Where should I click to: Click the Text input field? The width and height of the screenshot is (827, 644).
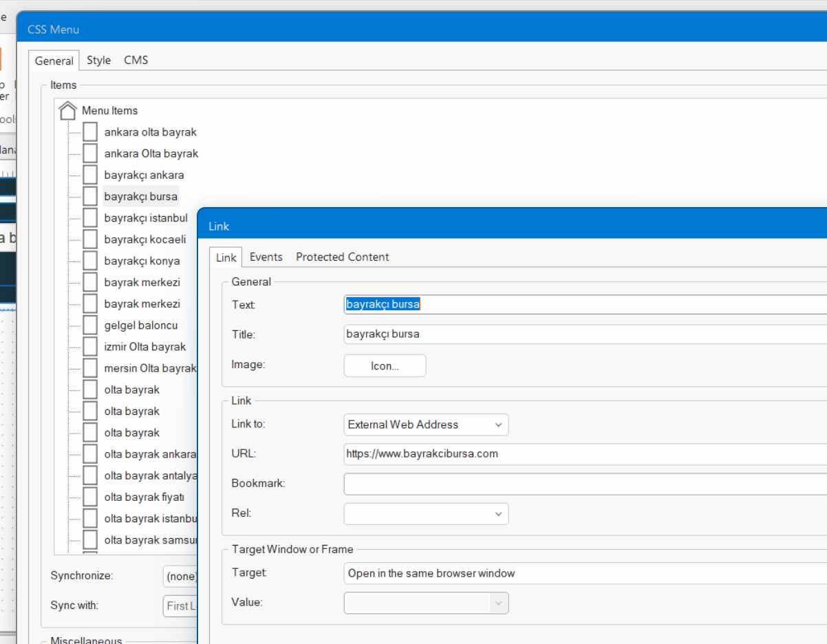click(x=585, y=304)
